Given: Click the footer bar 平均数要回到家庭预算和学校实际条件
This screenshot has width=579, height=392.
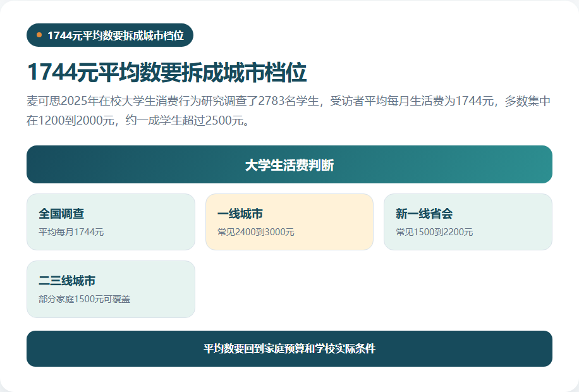Looking at the screenshot, I should 289,349.
